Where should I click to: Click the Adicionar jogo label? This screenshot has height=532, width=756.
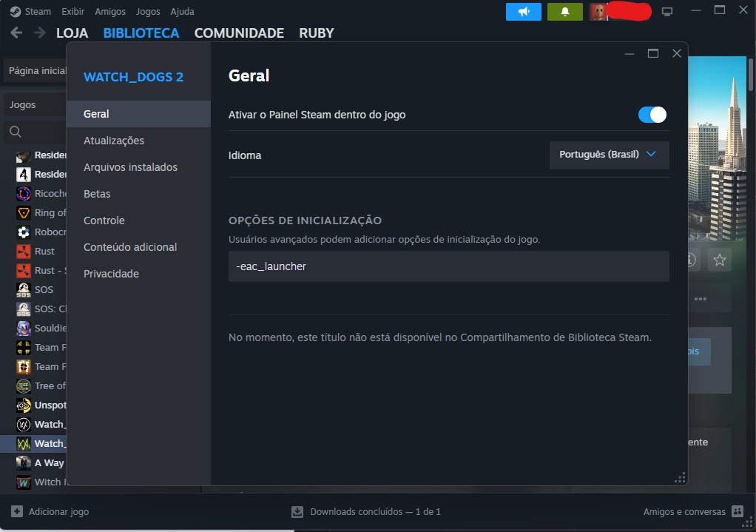(x=59, y=512)
